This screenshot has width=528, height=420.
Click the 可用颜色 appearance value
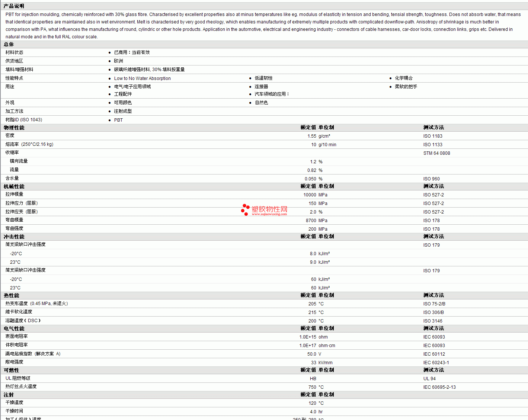(x=123, y=103)
